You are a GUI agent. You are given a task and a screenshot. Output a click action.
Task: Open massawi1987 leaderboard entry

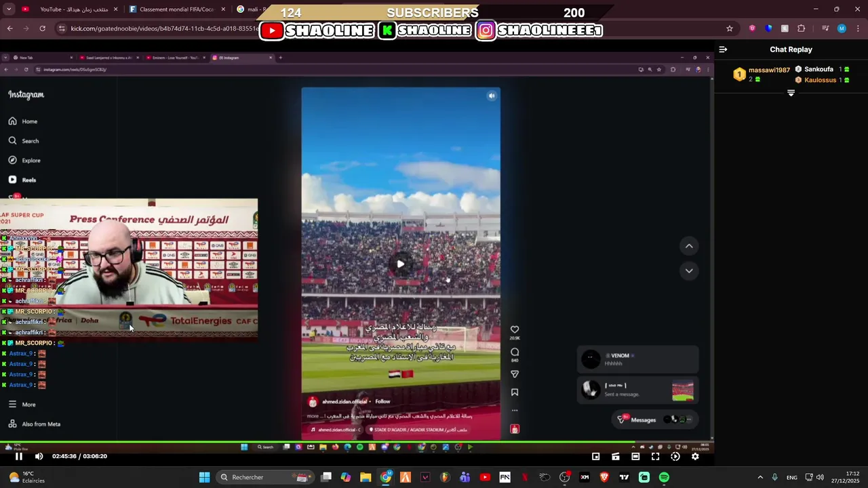[762, 74]
